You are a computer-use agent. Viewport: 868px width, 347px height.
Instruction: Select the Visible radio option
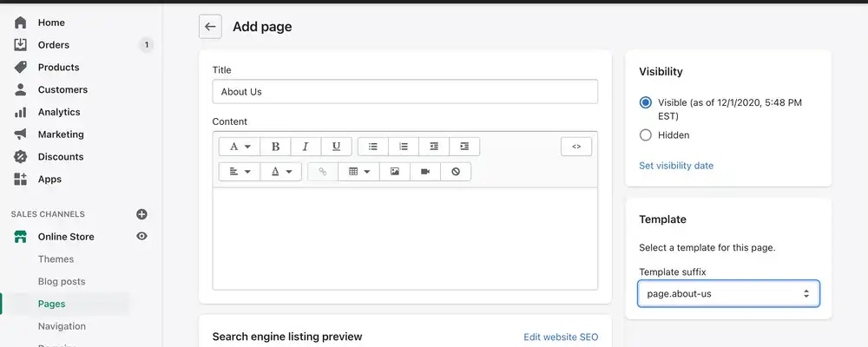(x=645, y=102)
